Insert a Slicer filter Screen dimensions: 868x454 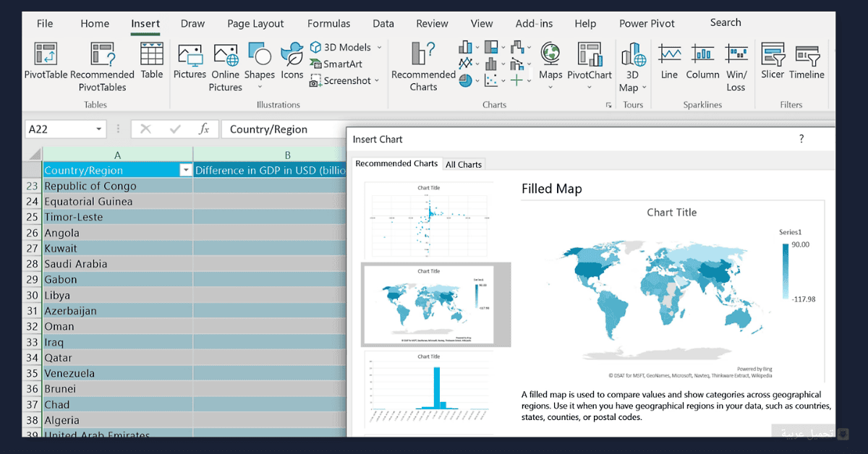coord(773,61)
